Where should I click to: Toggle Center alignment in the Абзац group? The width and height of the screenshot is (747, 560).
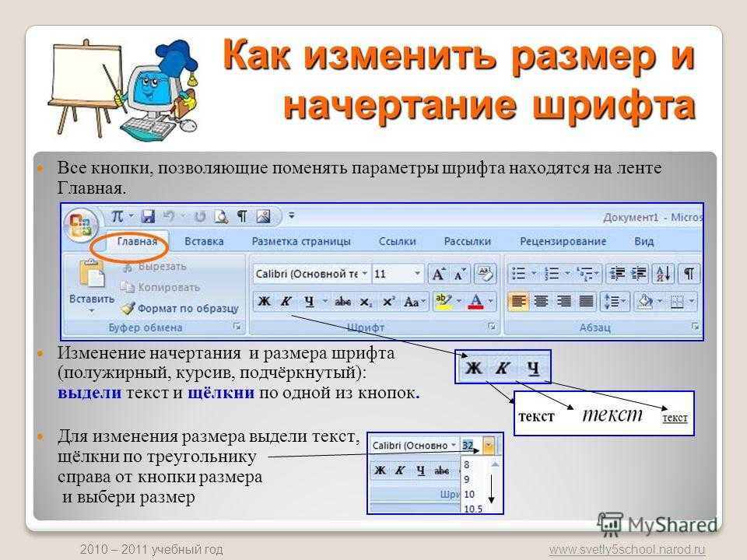pyautogui.click(x=541, y=301)
